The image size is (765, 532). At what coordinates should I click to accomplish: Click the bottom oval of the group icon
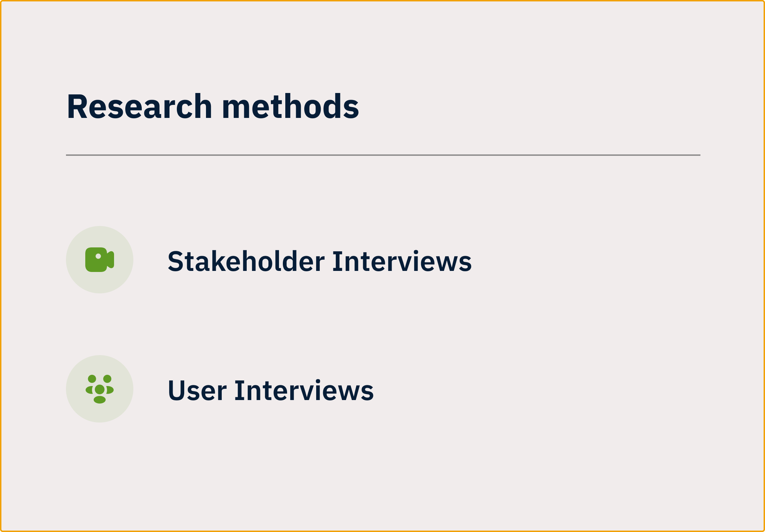pyautogui.click(x=100, y=400)
